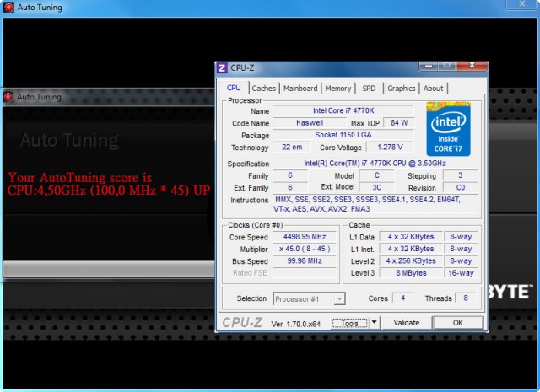The height and width of the screenshot is (392, 540).
Task: Close the outer Auto Tuning window
Action: coord(521,4)
